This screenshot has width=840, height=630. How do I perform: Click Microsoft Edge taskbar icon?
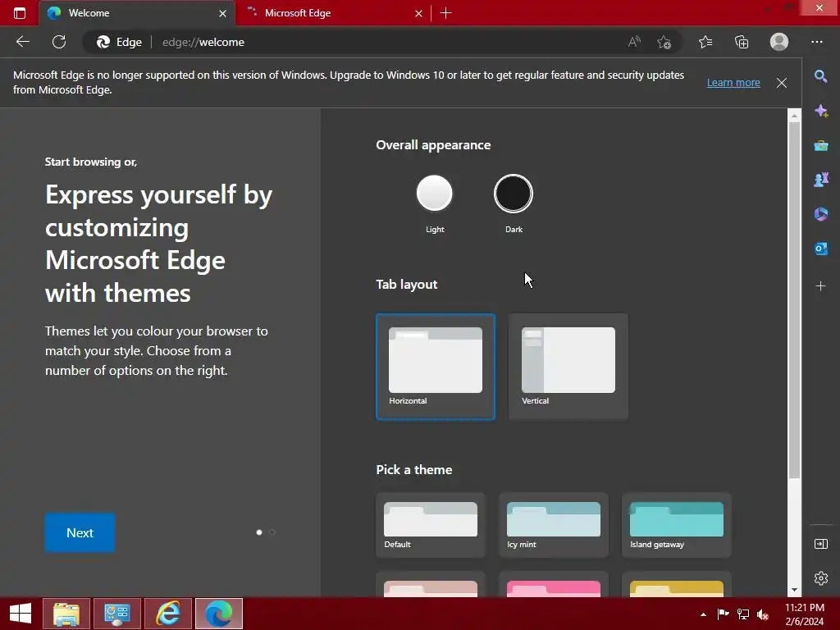click(219, 614)
